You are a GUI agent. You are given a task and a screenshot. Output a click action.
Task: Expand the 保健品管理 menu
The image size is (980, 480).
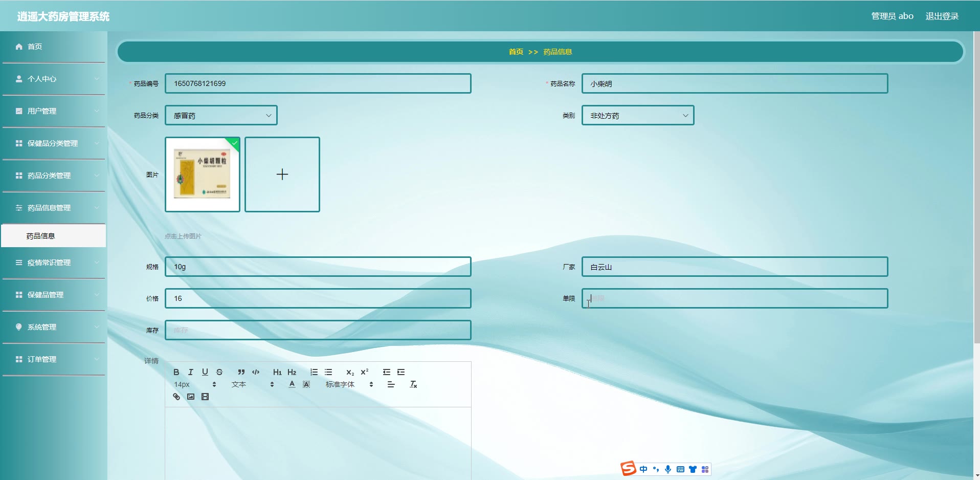point(54,295)
